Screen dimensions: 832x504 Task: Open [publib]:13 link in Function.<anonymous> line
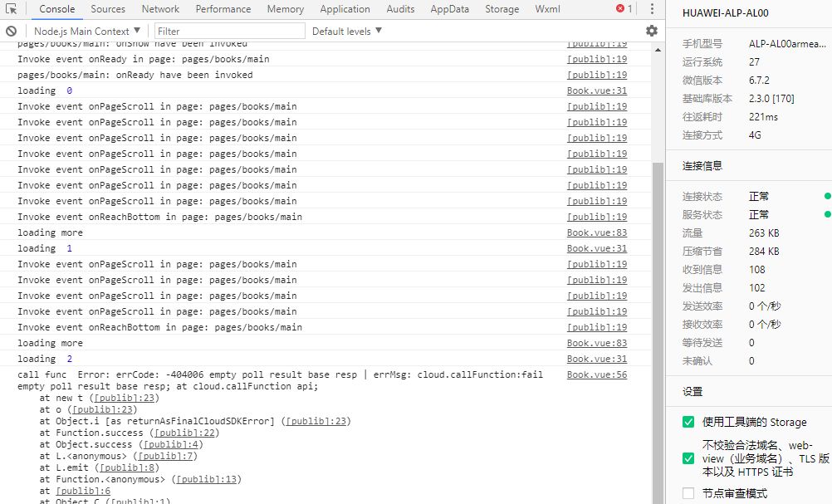[x=206, y=480]
